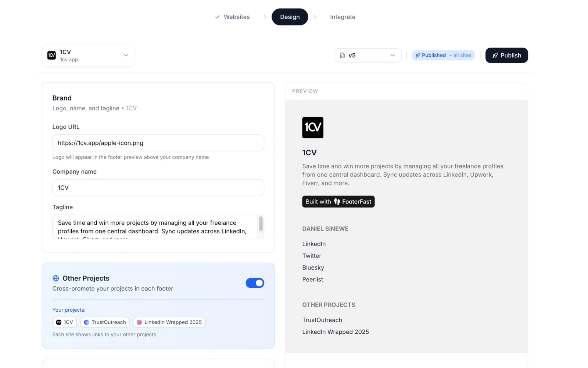The image size is (588, 368).
Task: Click the green checkmark beside Websites
Action: pyautogui.click(x=217, y=17)
